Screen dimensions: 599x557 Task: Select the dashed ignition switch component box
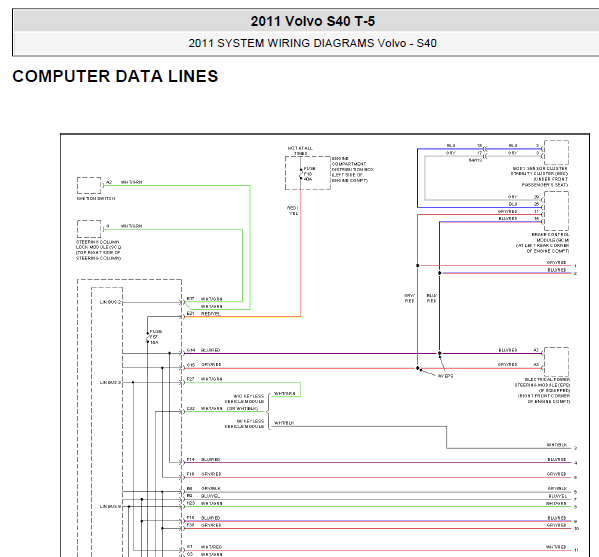89,185
